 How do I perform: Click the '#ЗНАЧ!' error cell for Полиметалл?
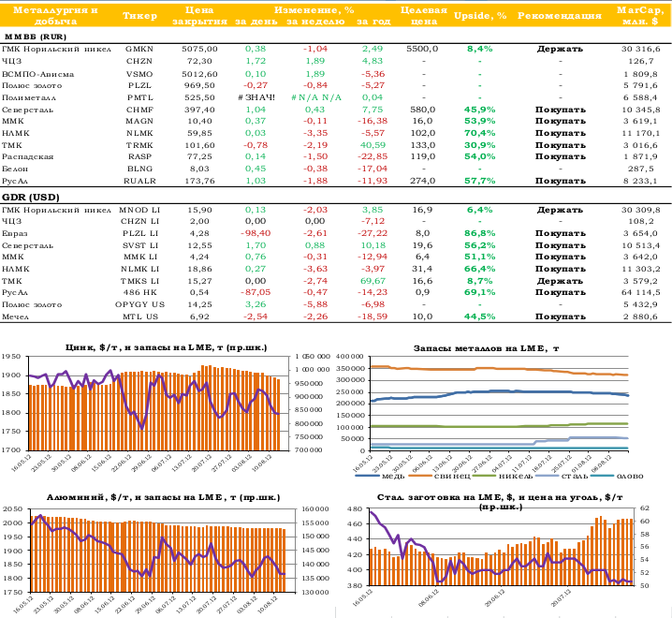[x=256, y=97]
